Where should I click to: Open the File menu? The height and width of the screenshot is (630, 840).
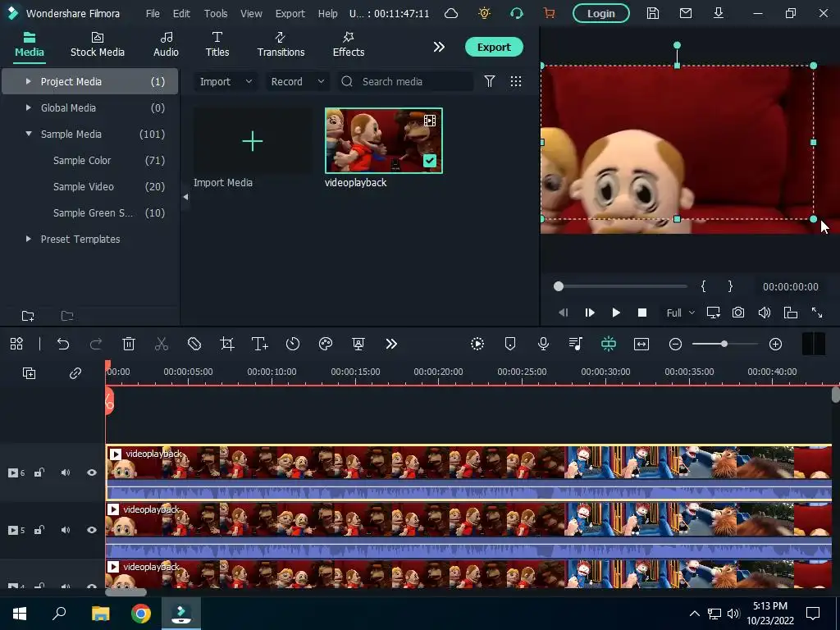(153, 13)
